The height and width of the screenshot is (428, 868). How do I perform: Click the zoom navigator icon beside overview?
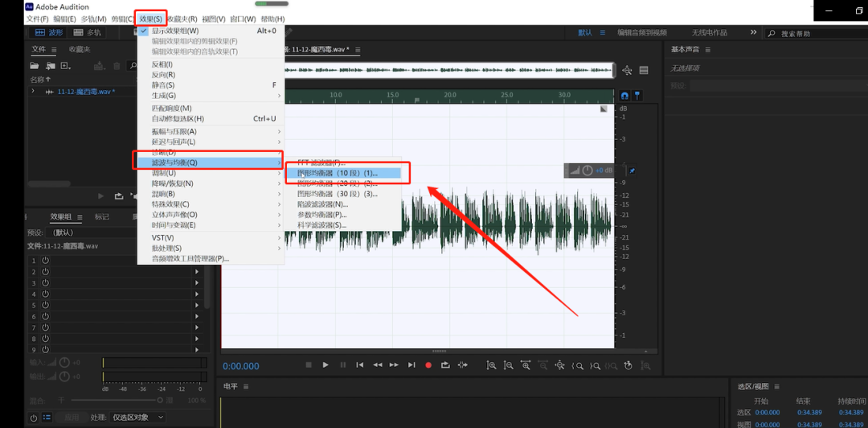tap(627, 71)
